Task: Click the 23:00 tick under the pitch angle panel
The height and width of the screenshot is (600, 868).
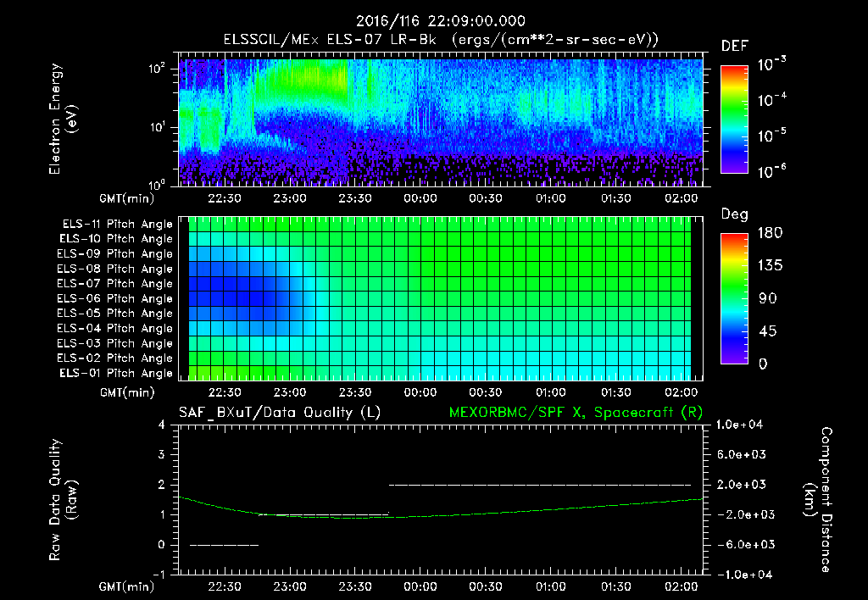Action: 290,392
